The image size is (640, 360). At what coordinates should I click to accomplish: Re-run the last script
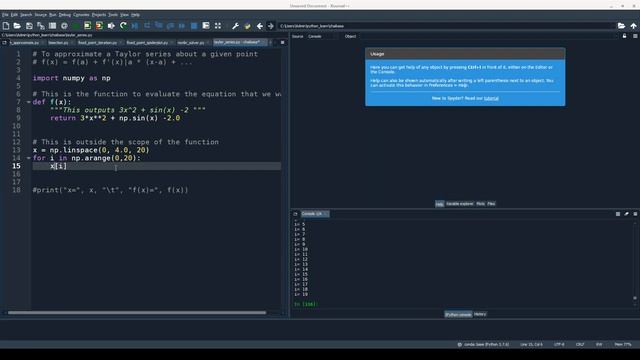123,26
